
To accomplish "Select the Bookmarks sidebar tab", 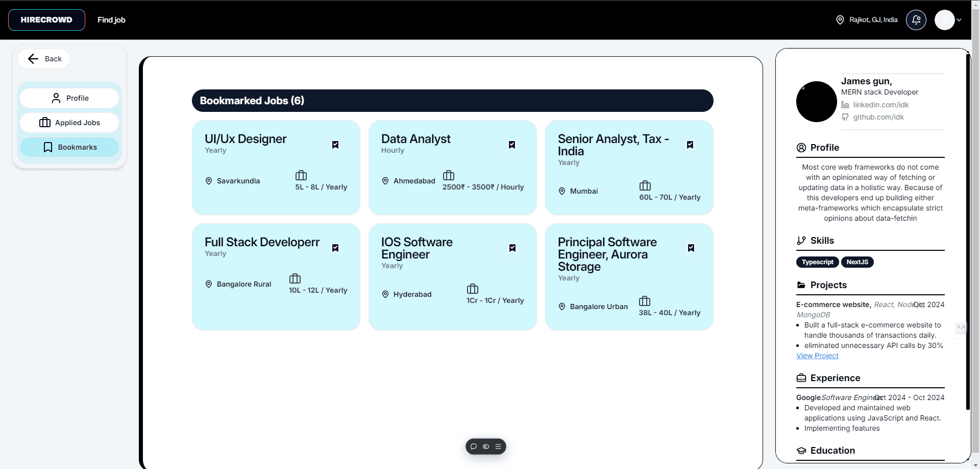I will 69,147.
